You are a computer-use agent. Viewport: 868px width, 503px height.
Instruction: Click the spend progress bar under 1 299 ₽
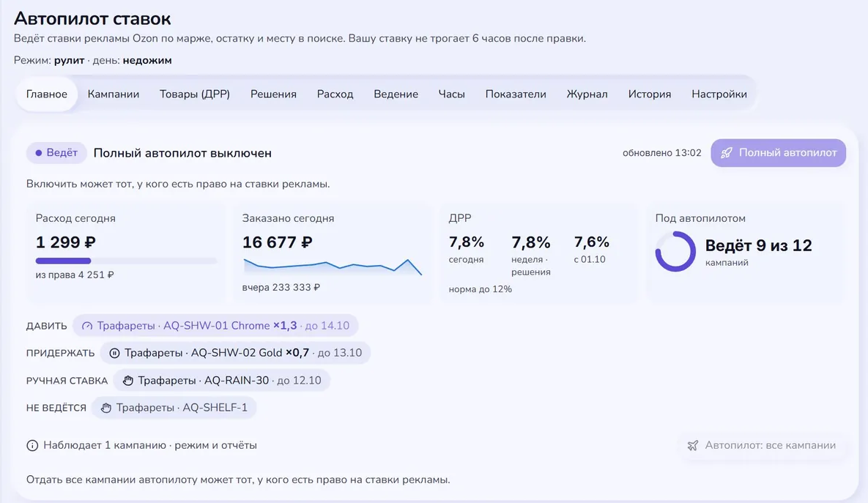126,261
